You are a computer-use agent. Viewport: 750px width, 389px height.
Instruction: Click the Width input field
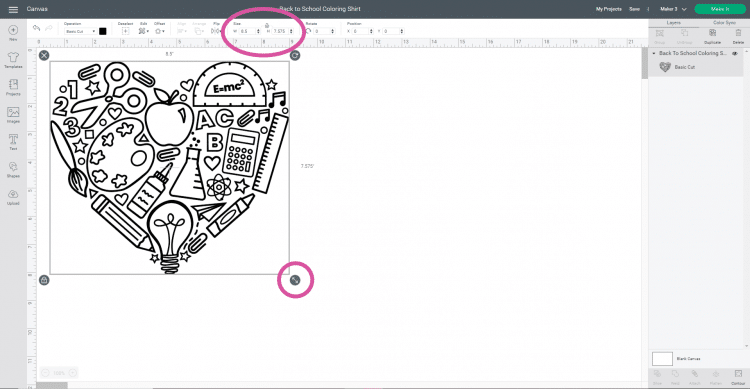[247, 31]
